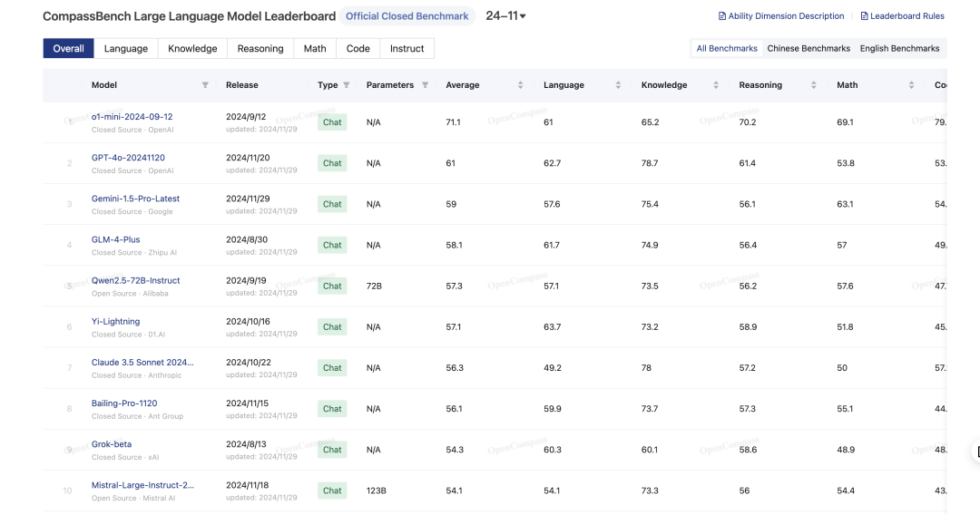The width and height of the screenshot is (980, 515).
Task: Sort by Average column arrows
Action: click(x=520, y=85)
